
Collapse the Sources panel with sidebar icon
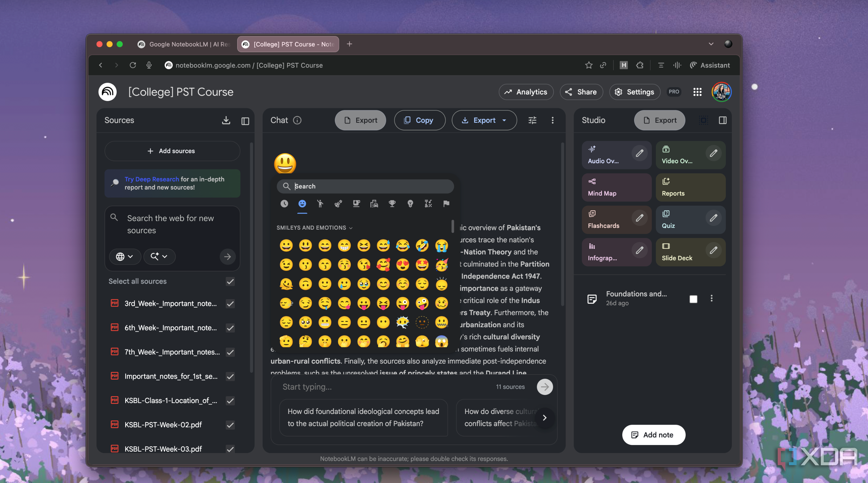[x=245, y=121]
